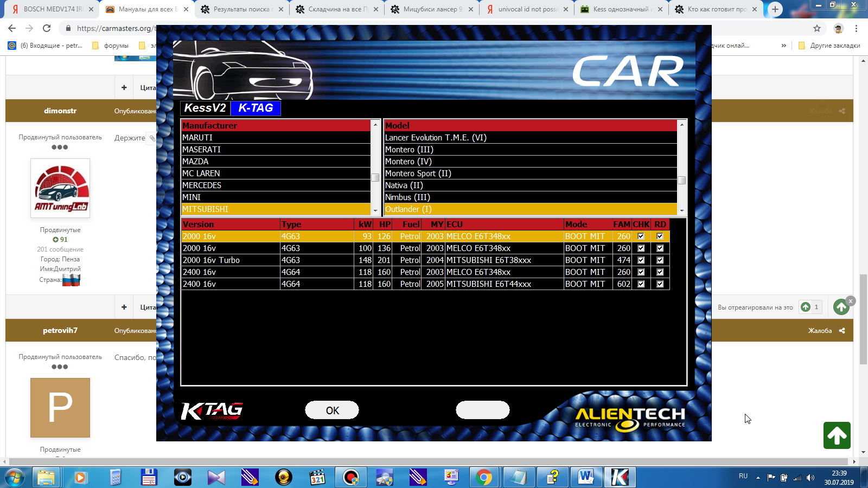Switch to the K-TAG tab
868x488 pixels.
[256, 108]
